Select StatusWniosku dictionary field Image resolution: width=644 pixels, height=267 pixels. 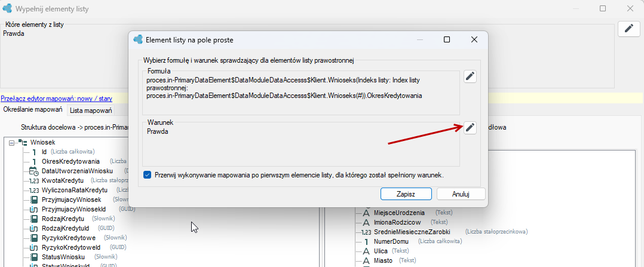tap(63, 257)
